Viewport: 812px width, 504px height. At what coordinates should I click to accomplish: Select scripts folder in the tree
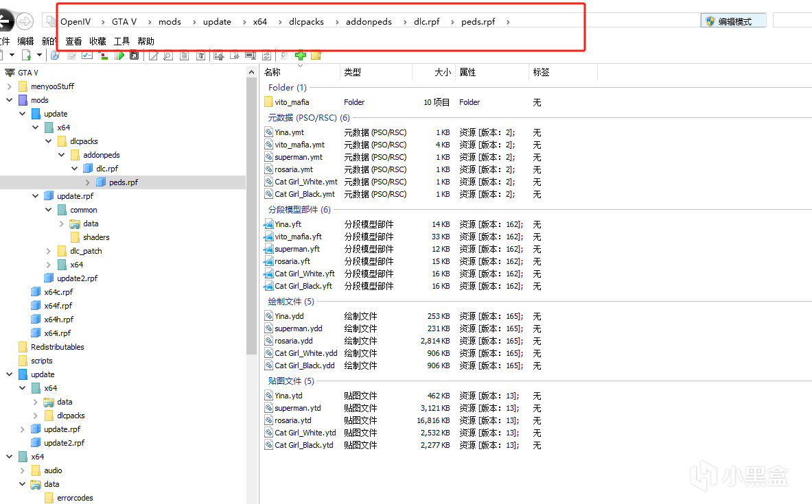(x=41, y=361)
